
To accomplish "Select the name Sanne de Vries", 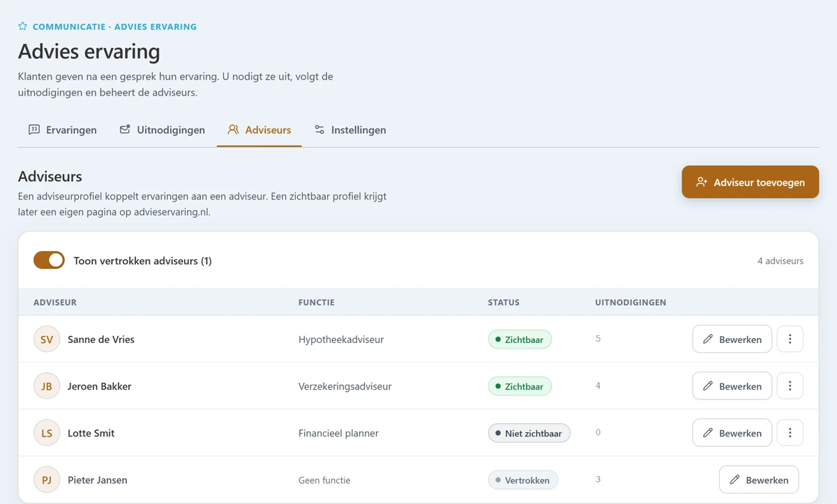I will click(x=101, y=339).
